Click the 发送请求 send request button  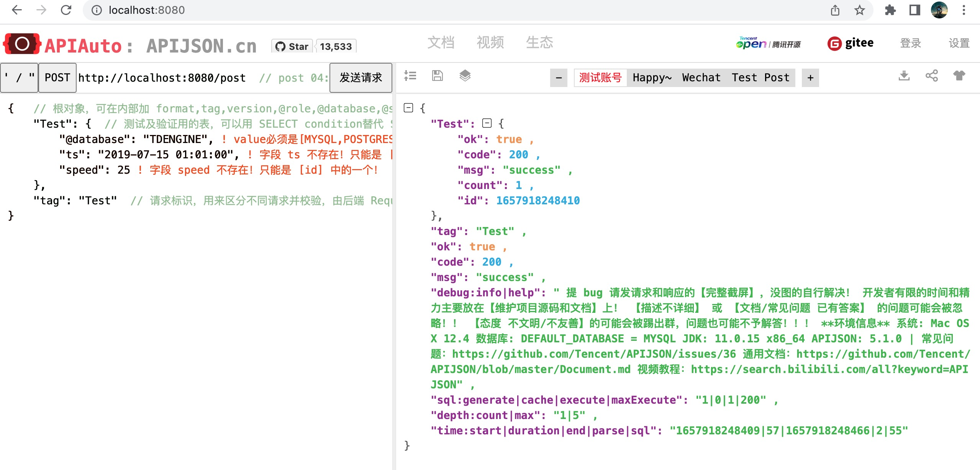click(360, 77)
